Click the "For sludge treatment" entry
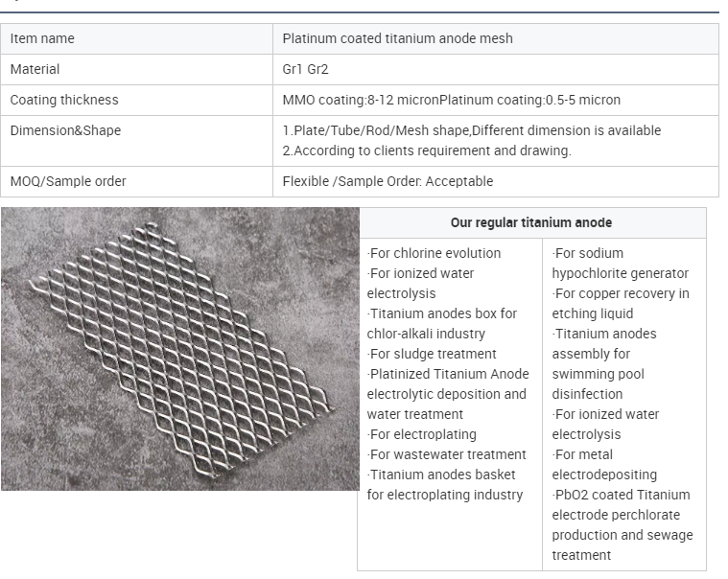Viewport: 728px width, 579px height. pos(432,354)
